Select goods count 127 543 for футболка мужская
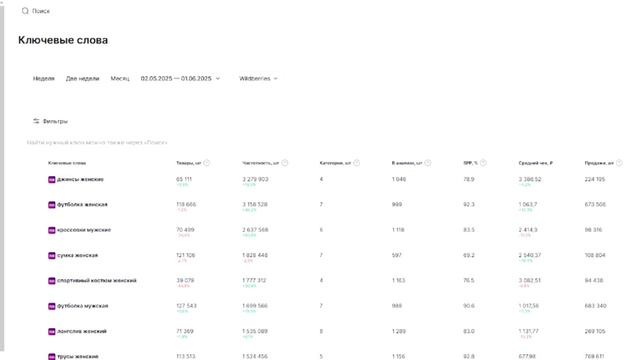This screenshot has width=640, height=360. point(186,306)
